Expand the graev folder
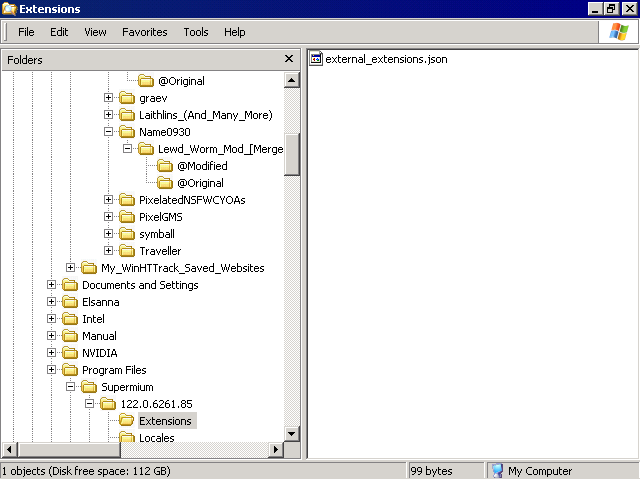The width and height of the screenshot is (640, 480). [108, 98]
